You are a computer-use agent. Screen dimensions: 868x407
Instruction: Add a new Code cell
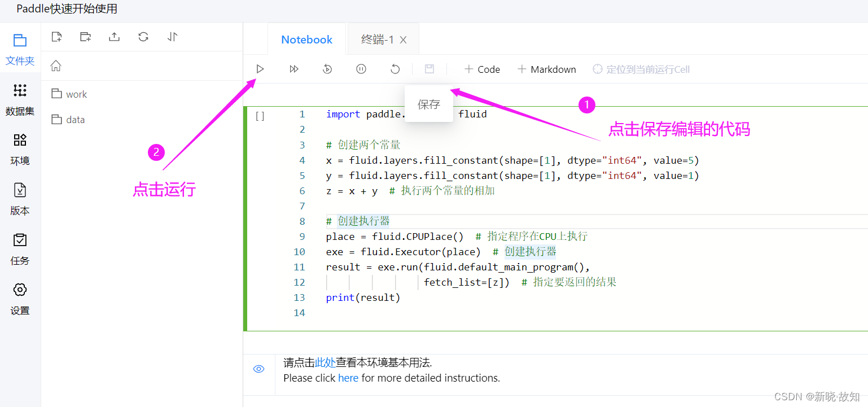click(482, 69)
